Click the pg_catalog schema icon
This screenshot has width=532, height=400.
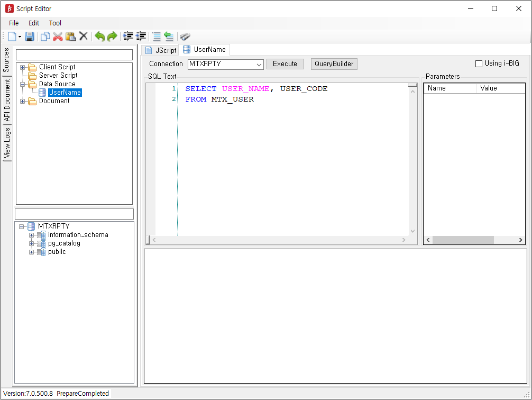41,243
